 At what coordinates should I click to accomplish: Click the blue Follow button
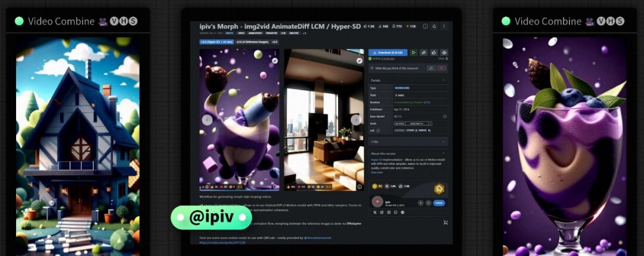pyautogui.click(x=439, y=203)
